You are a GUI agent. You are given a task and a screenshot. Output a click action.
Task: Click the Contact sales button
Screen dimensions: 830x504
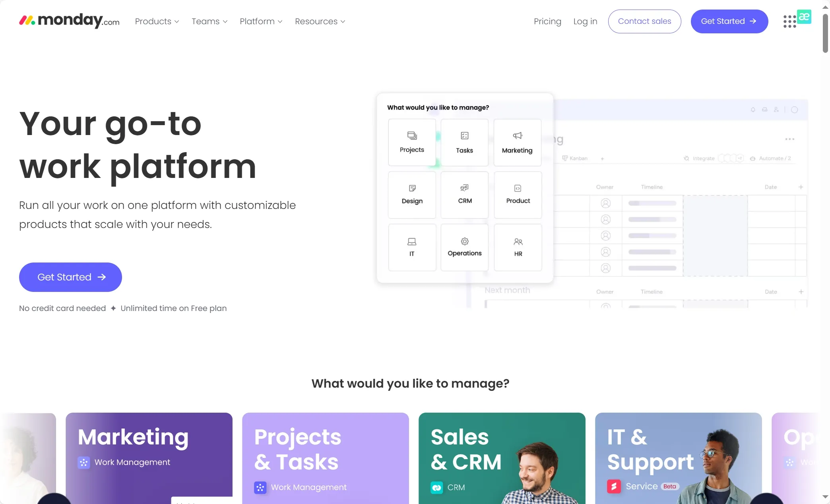coord(644,21)
